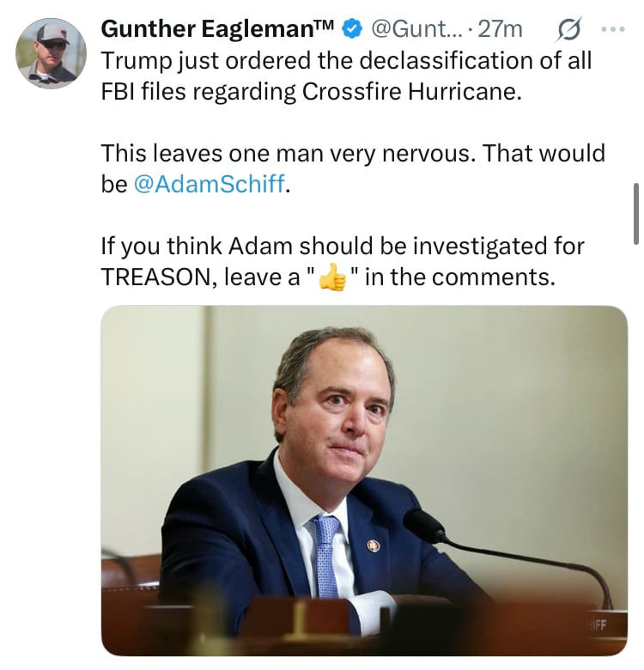Click the blue verified checkmark badge
Screen dimensions: 644x670
(x=350, y=29)
